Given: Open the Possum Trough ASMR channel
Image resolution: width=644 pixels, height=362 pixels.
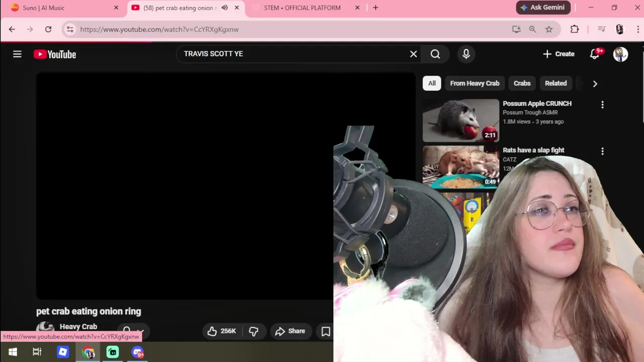Looking at the screenshot, I should coord(530,113).
